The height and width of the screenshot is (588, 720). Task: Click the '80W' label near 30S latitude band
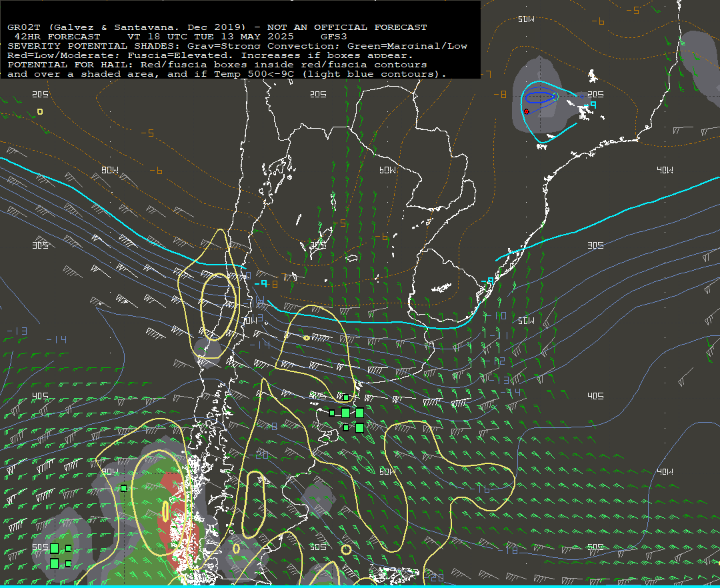[110, 170]
